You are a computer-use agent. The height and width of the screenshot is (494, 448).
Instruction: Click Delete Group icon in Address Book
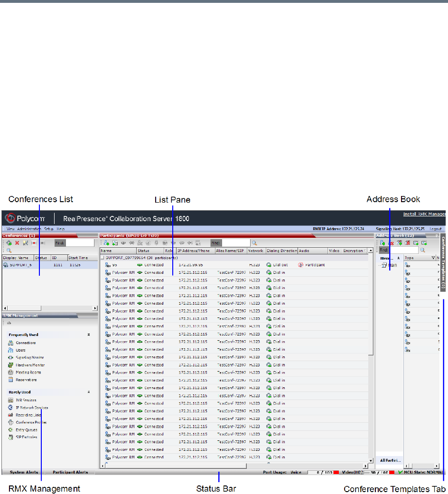click(x=407, y=242)
